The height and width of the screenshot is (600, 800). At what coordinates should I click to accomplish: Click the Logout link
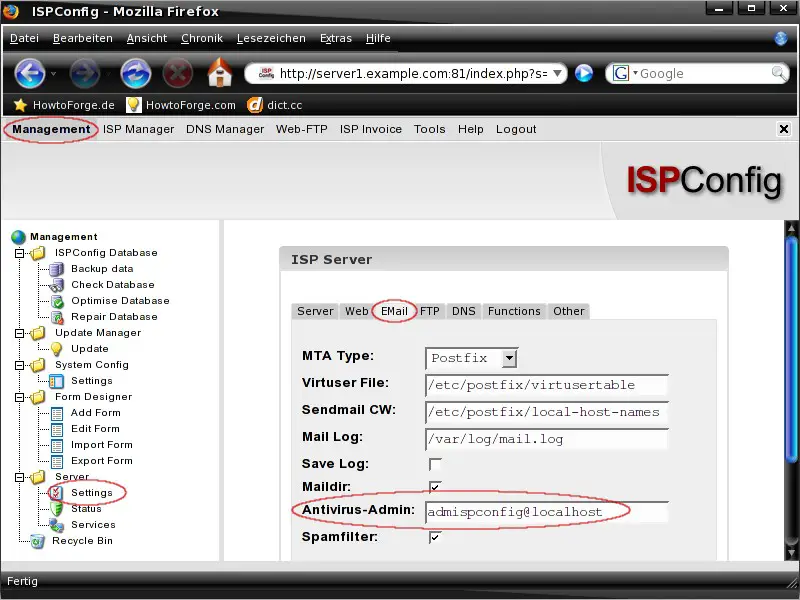[516, 129]
